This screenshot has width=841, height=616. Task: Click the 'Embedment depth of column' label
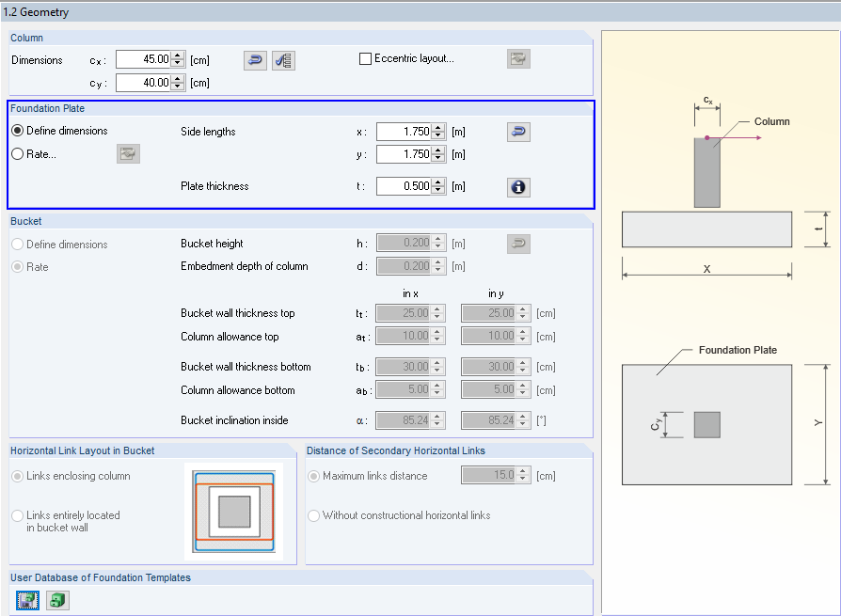coord(244,266)
